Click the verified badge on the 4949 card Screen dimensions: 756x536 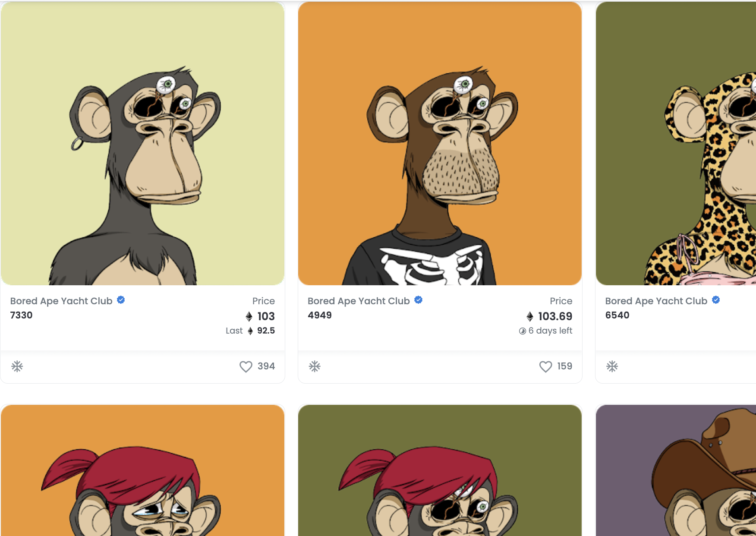[x=418, y=300]
